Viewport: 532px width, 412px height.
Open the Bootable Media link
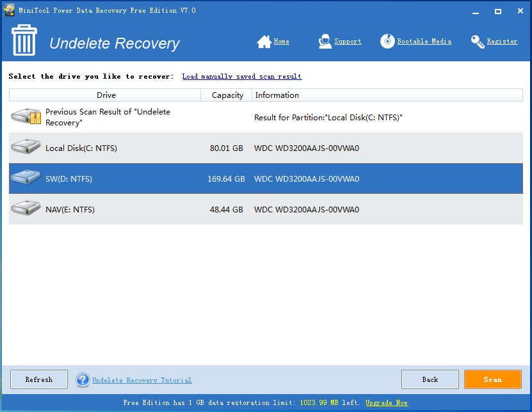tap(424, 42)
